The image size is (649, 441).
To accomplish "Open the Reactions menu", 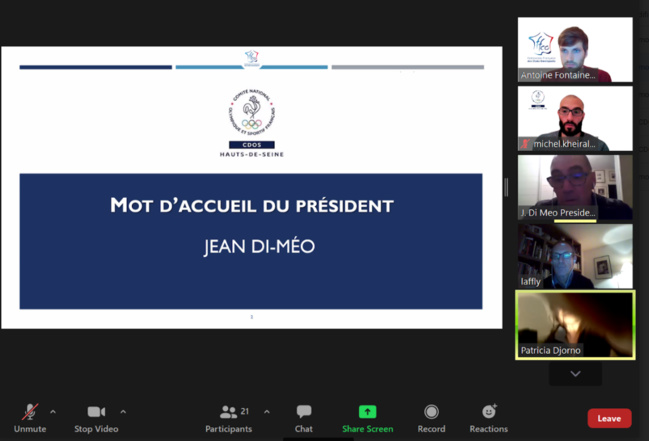I will 488,418.
